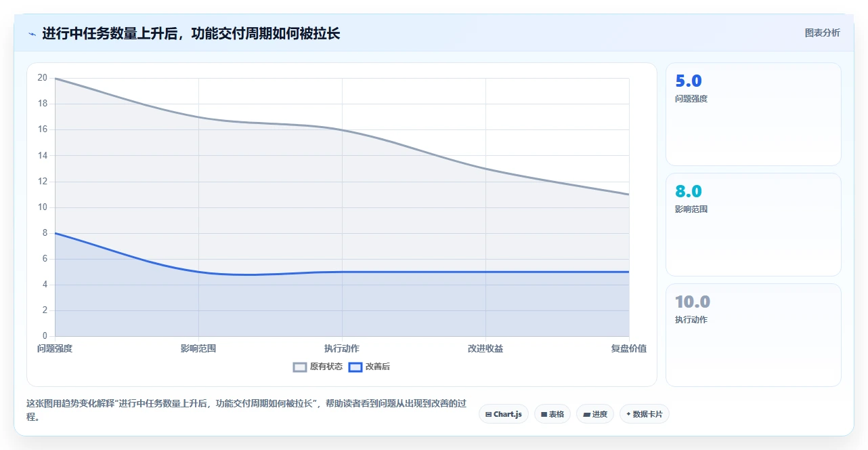Click the x-axis label 复盘价值
868x450 pixels.
tap(629, 348)
